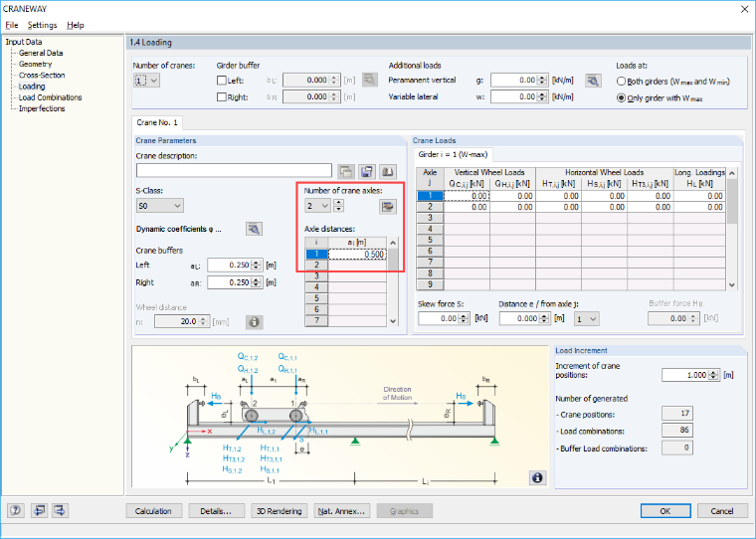Click wheel distance info icon
Viewport: 756px width, 539px height.
click(x=254, y=321)
